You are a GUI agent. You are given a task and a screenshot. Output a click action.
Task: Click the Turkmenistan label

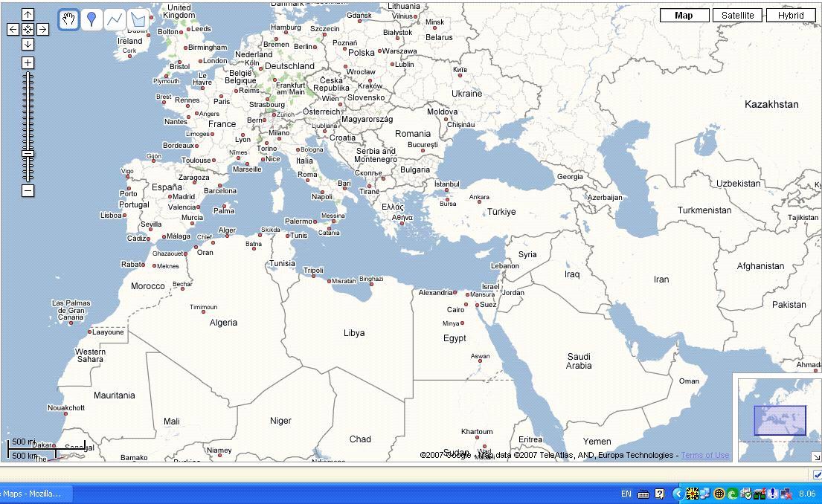(x=704, y=210)
